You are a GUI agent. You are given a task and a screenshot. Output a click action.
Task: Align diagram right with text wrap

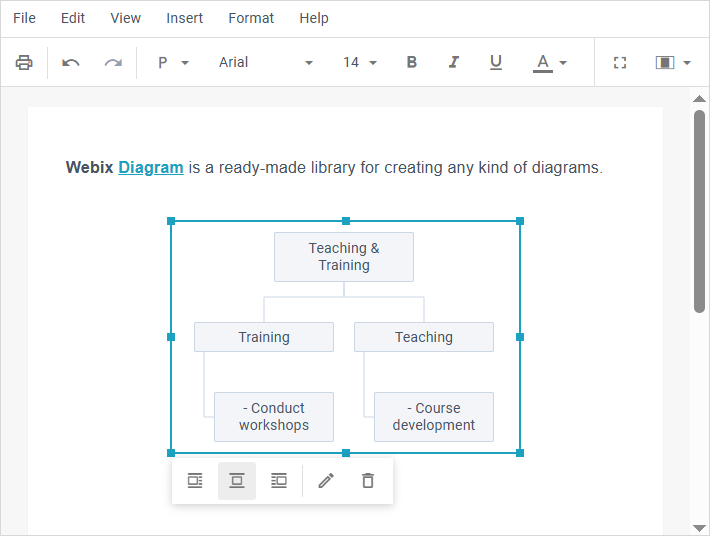coord(279,481)
